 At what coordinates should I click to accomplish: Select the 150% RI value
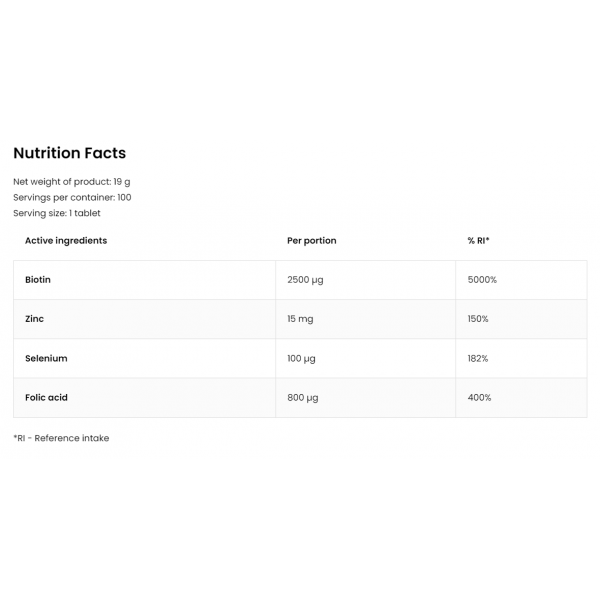click(x=478, y=319)
